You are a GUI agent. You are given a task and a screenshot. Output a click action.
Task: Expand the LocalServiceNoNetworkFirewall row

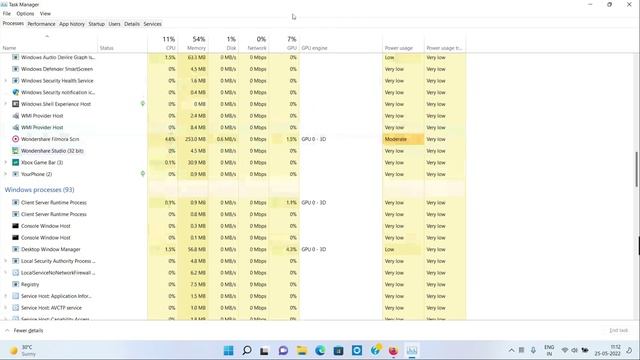click(6, 273)
